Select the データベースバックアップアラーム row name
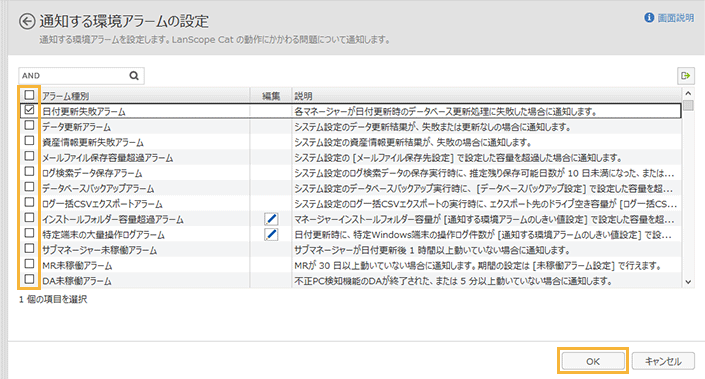 [x=98, y=188]
